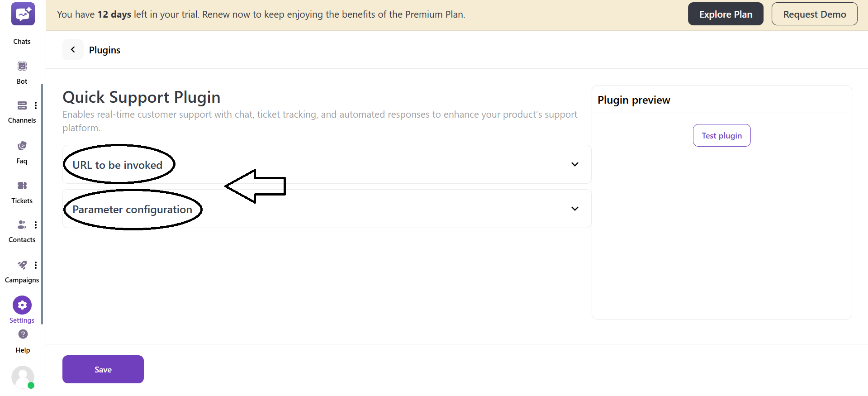Open the Help question mark icon
This screenshot has width=868, height=396.
point(22,334)
